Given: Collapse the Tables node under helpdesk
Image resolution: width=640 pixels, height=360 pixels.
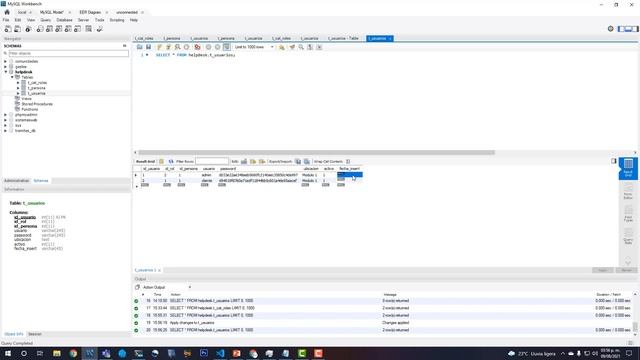Looking at the screenshot, I should tap(12, 77).
